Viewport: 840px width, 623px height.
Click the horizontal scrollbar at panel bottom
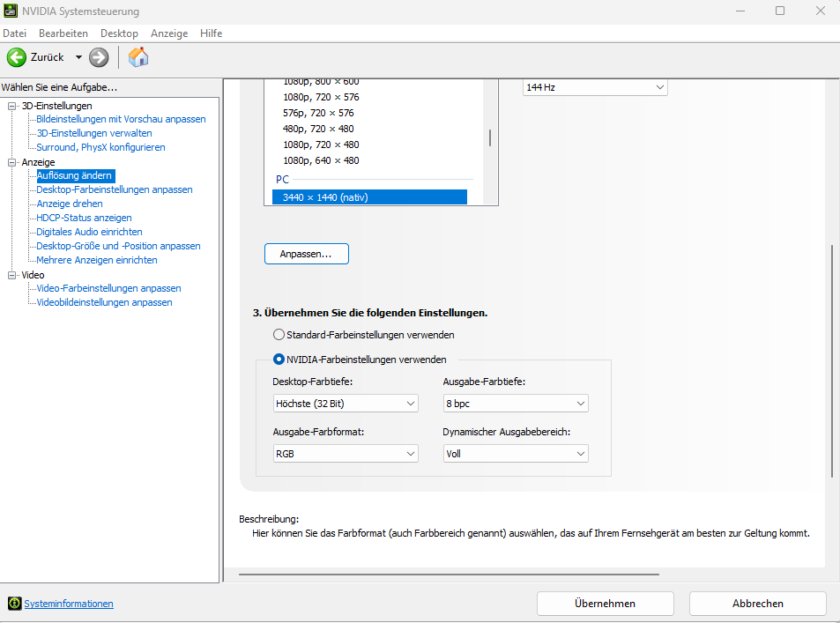click(449, 575)
